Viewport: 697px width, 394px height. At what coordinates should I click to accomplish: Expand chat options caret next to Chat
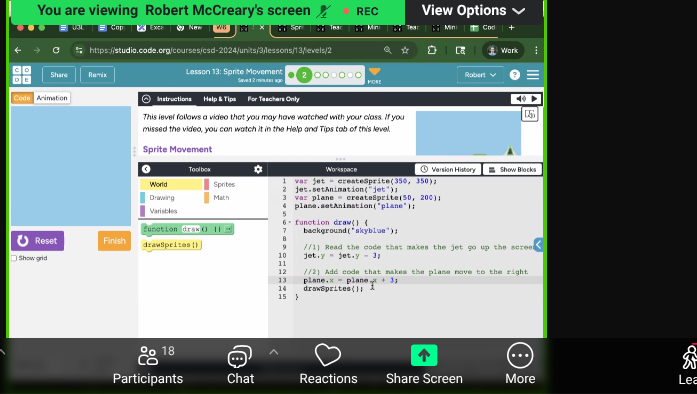pos(273,352)
